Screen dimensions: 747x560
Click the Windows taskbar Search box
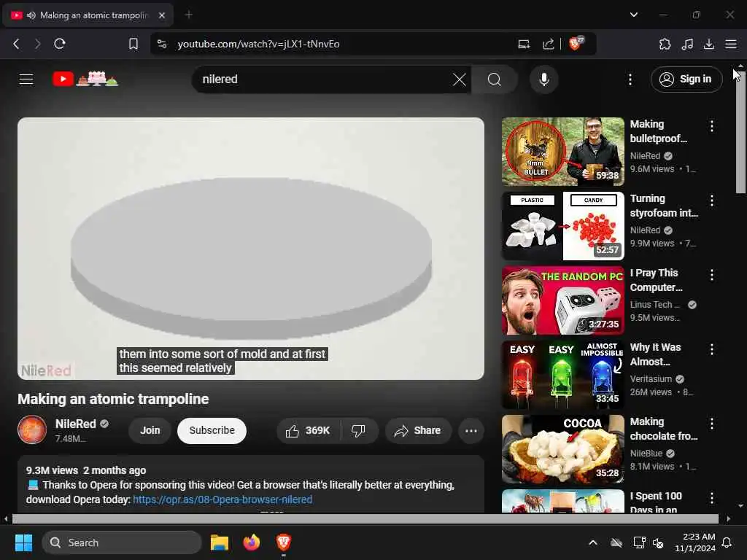122,542
